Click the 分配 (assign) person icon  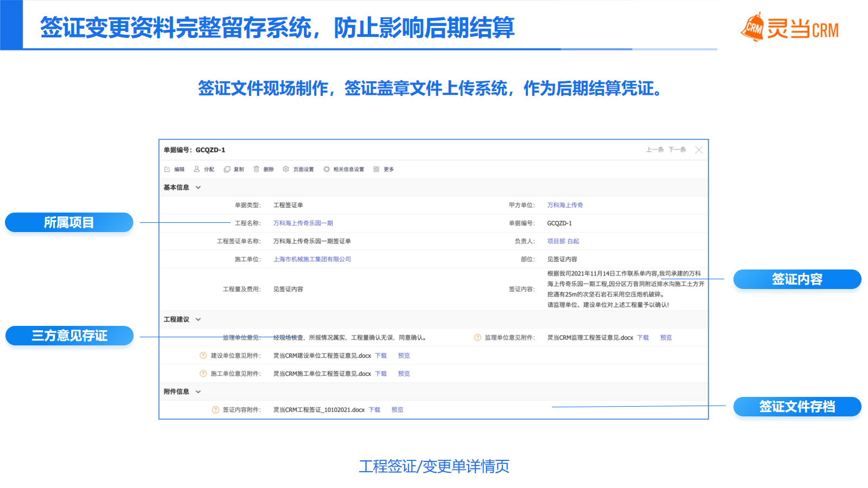(197, 169)
